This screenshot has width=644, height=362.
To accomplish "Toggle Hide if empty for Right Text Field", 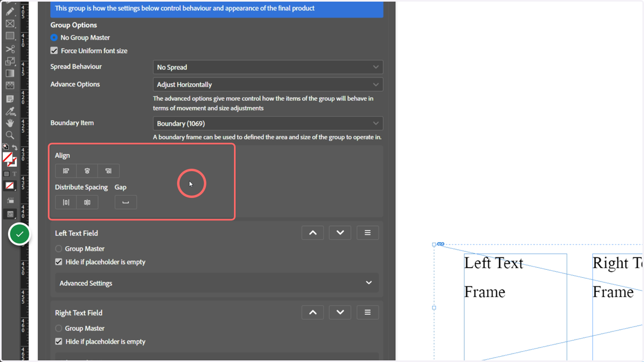I will click(58, 342).
